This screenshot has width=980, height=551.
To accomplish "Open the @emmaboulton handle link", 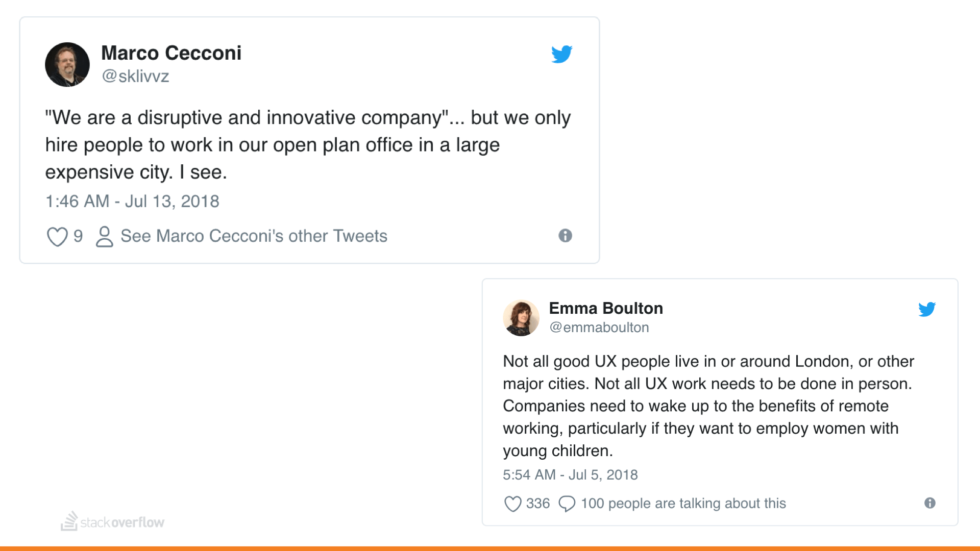I will click(599, 328).
